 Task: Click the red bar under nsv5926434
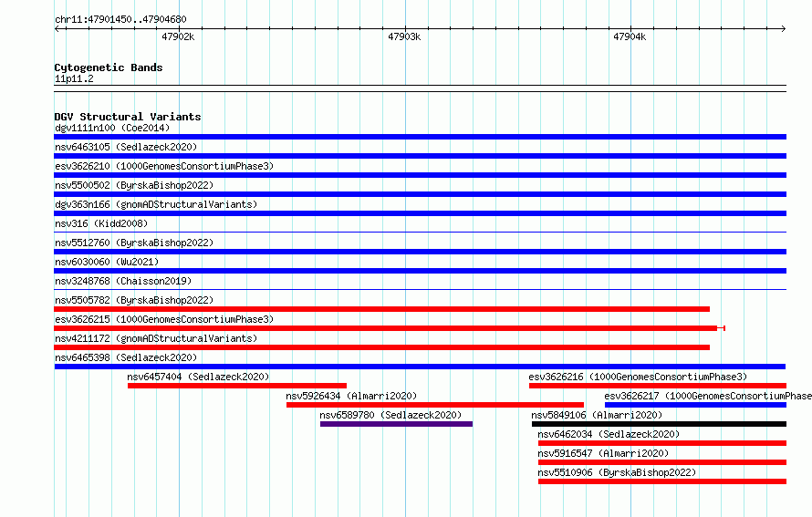point(435,405)
